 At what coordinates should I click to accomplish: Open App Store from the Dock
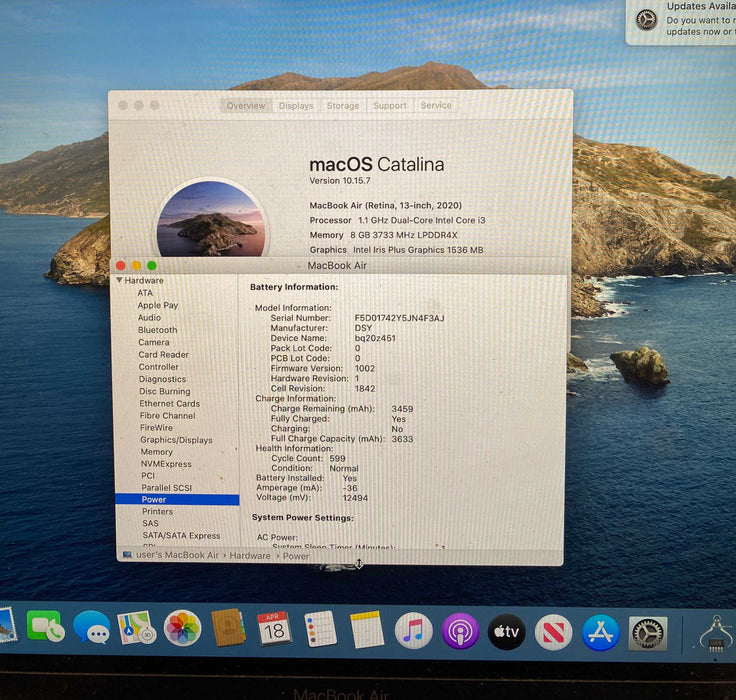point(601,633)
